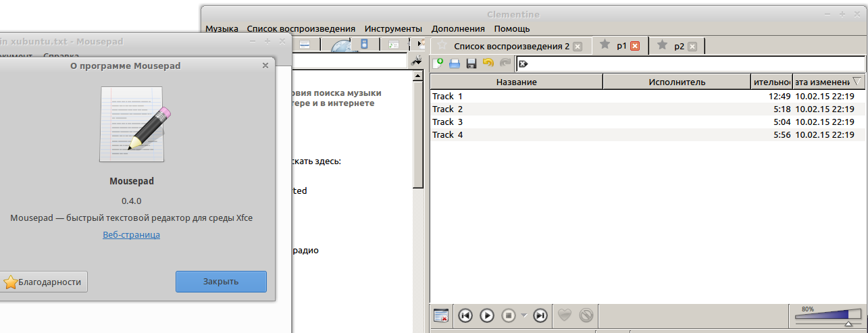Skip to the next track
Viewport: 868px width, 333px height.
[x=540, y=315]
